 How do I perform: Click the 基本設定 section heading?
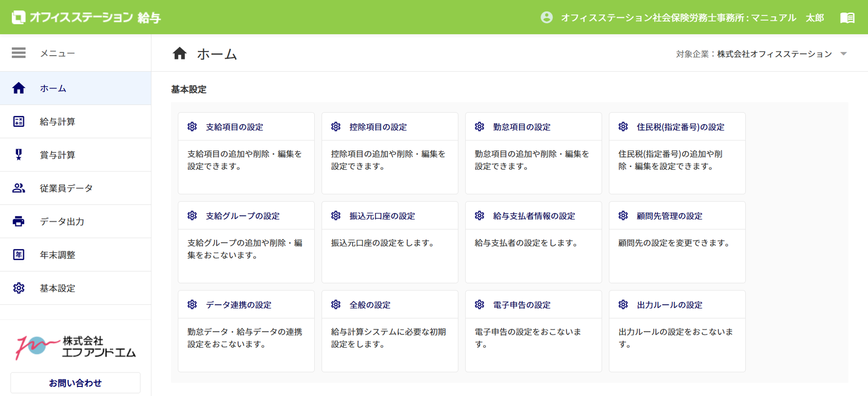pos(188,89)
